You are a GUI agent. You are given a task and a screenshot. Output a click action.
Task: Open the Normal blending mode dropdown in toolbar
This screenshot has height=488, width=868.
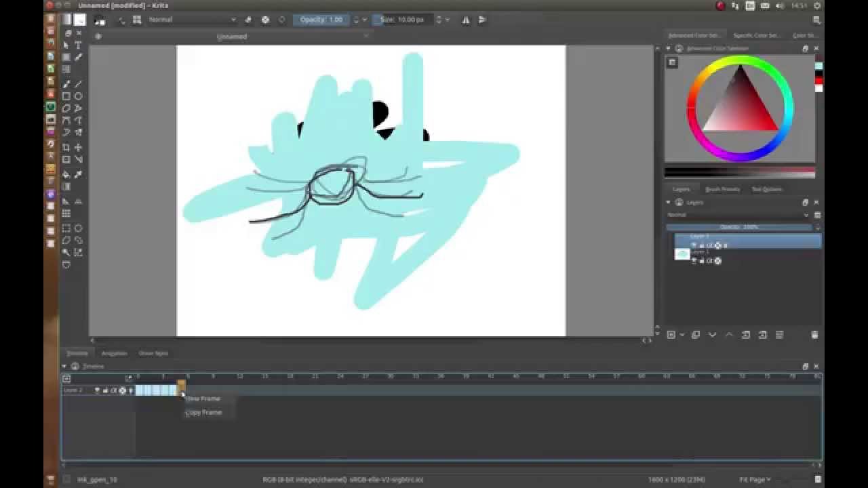pyautogui.click(x=193, y=20)
